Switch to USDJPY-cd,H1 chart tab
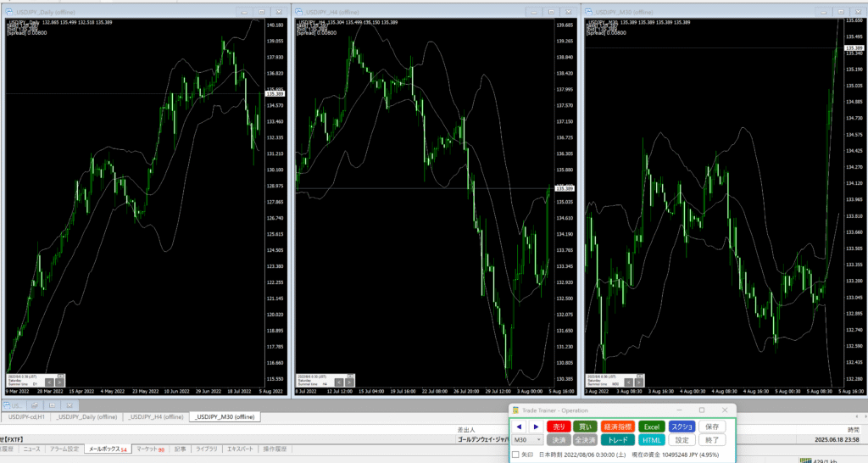The image size is (868, 463). pos(26,416)
